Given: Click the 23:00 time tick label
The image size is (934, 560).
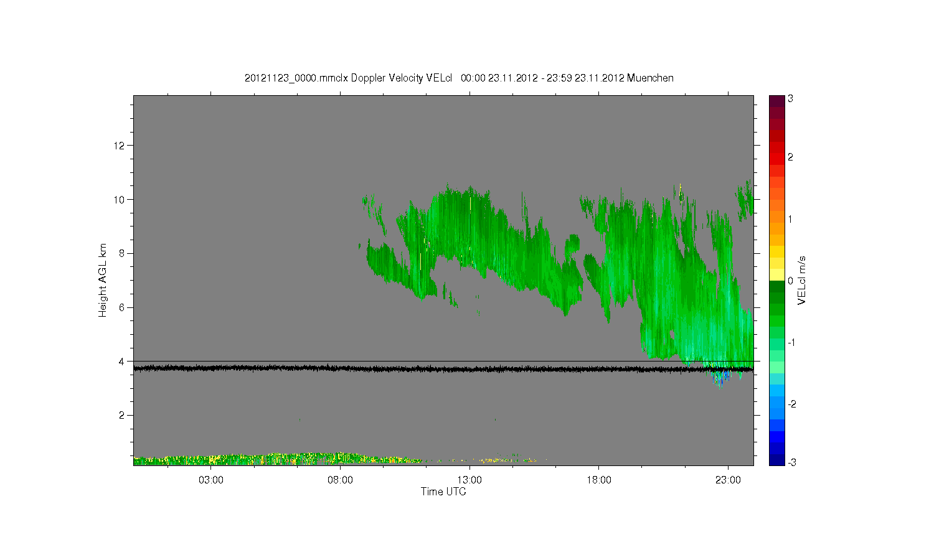Looking at the screenshot, I should (x=728, y=480).
